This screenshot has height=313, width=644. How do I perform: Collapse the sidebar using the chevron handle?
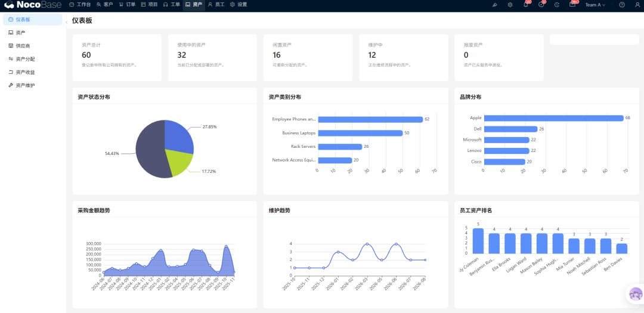pos(67,22)
